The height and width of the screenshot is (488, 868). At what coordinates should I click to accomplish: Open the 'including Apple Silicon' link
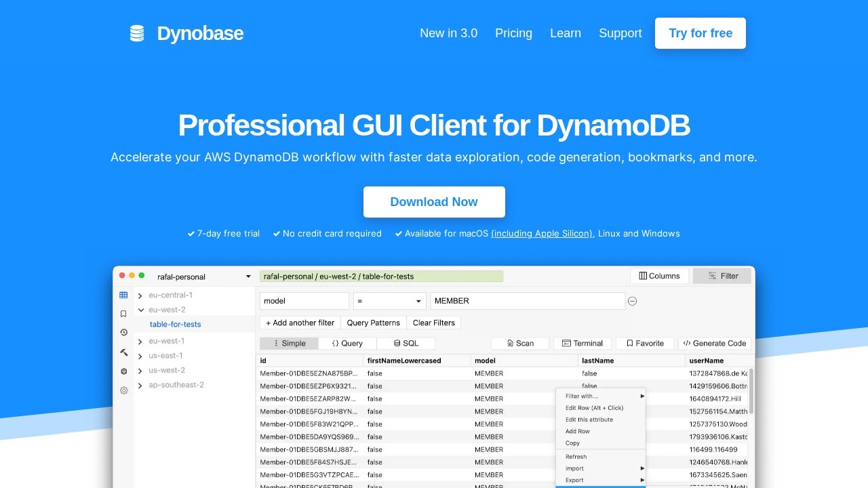point(542,234)
